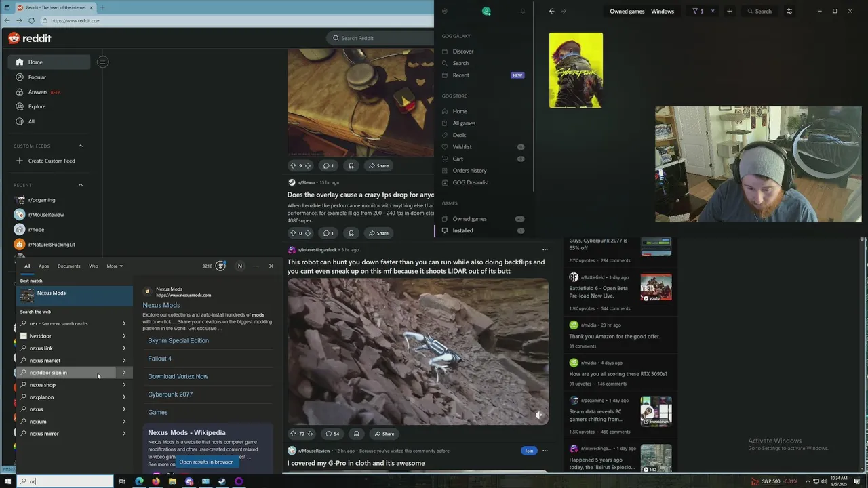Switch Windows search to Apps tab
The image size is (868, 488).
point(43,266)
